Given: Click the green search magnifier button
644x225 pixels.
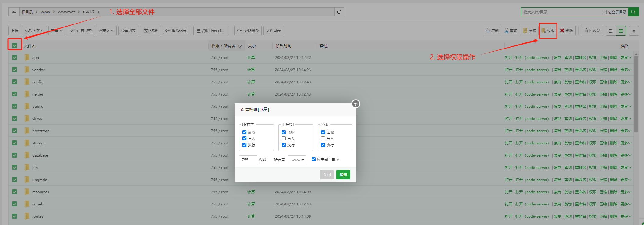Looking at the screenshot, I should (x=633, y=12).
